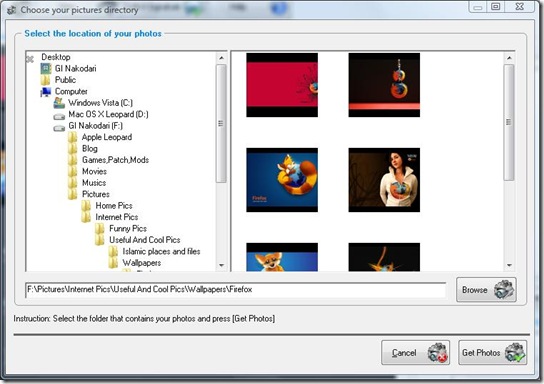The height and width of the screenshot is (384, 544).
Task: Select GI Nakodari user folder label
Action: click(75, 68)
